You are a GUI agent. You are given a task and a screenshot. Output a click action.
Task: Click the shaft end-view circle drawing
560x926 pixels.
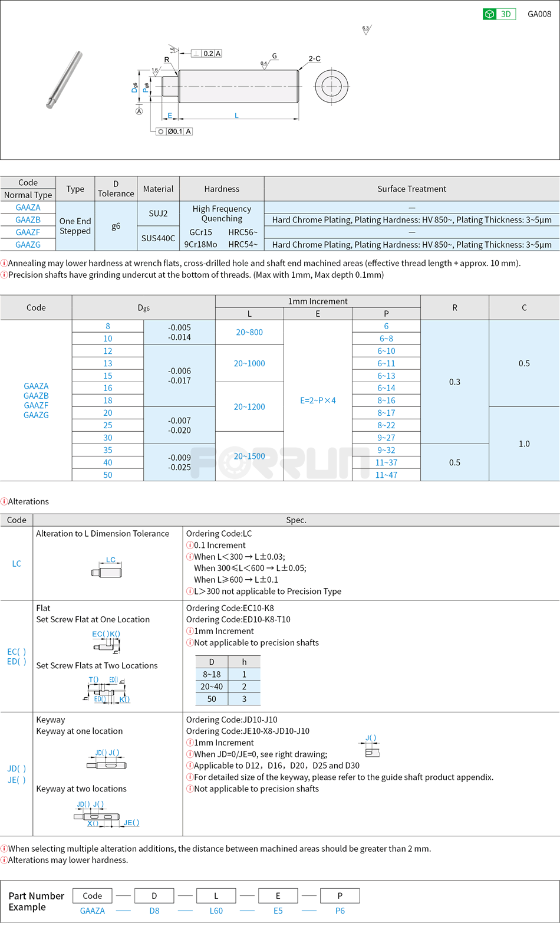click(x=332, y=86)
